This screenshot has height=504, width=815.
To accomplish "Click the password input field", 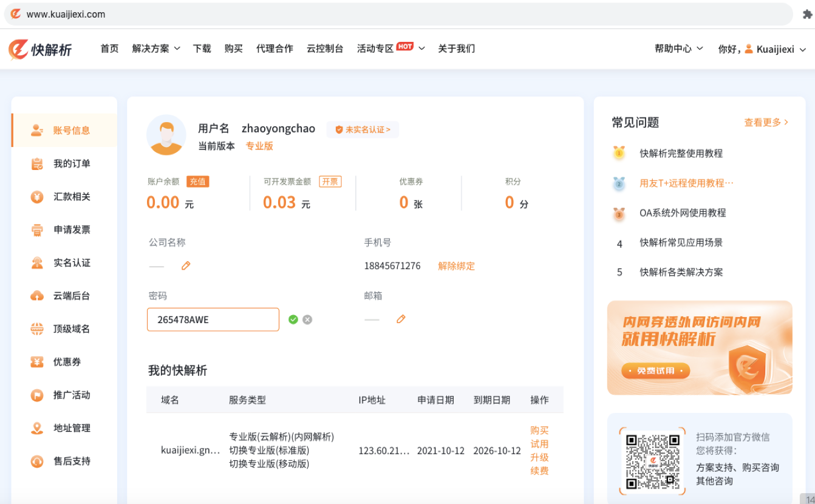I will click(213, 319).
